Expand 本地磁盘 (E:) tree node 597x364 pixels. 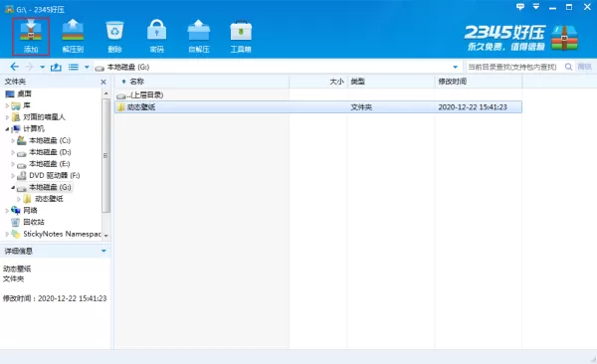point(13,164)
